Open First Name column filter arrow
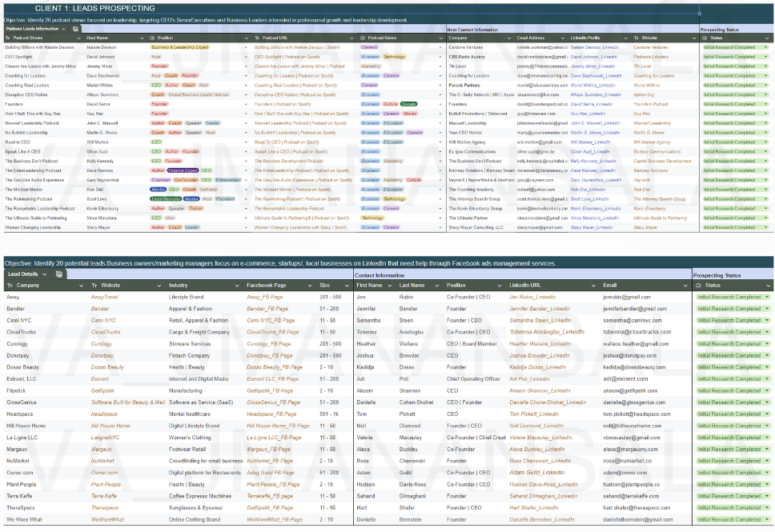The width and height of the screenshot is (775, 532). [x=389, y=286]
